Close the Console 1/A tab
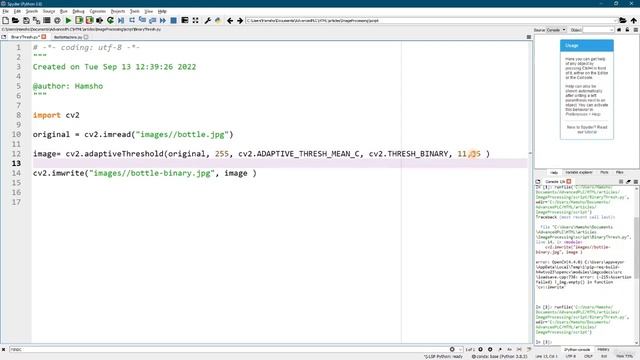The width and height of the screenshot is (640, 360). click(569, 181)
